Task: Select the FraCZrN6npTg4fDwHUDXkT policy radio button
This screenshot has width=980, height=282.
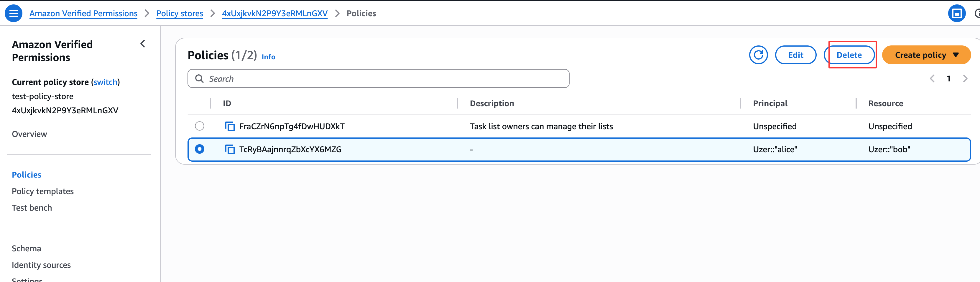Action: click(x=199, y=126)
